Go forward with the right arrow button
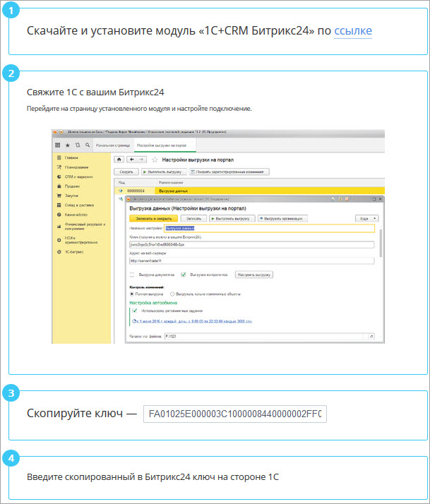 [141, 160]
